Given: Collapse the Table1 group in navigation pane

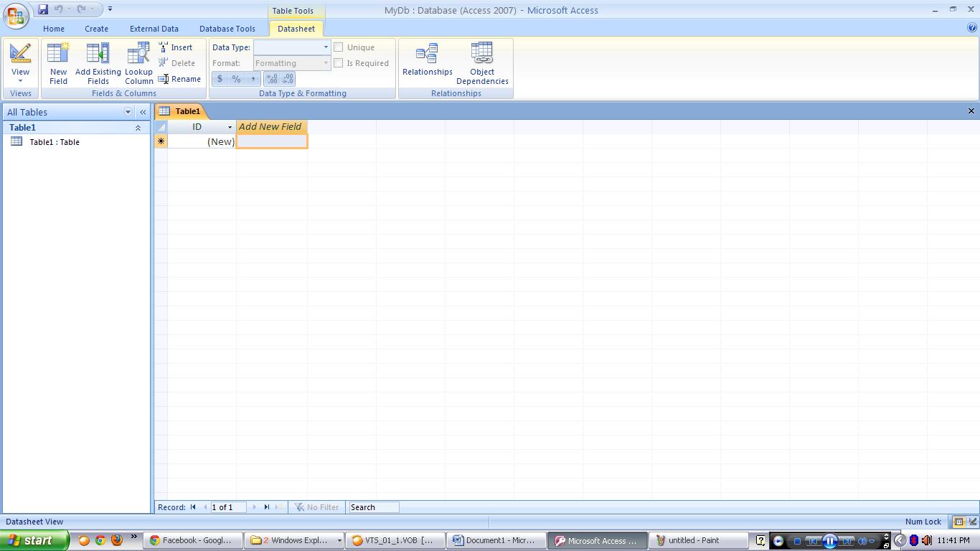Looking at the screenshot, I should (138, 128).
